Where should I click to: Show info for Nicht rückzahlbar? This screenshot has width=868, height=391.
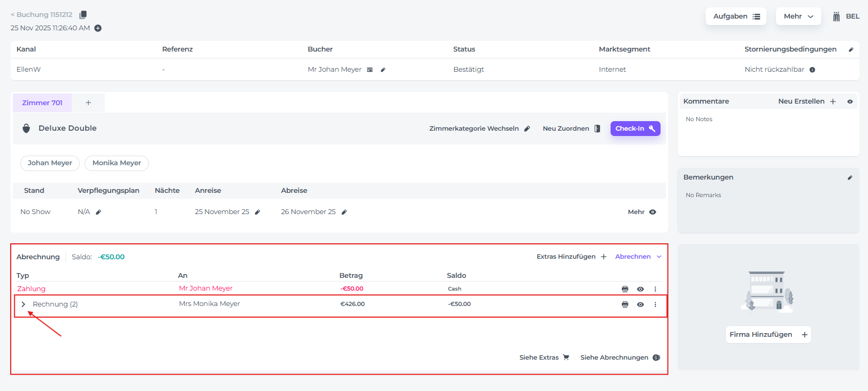click(812, 70)
